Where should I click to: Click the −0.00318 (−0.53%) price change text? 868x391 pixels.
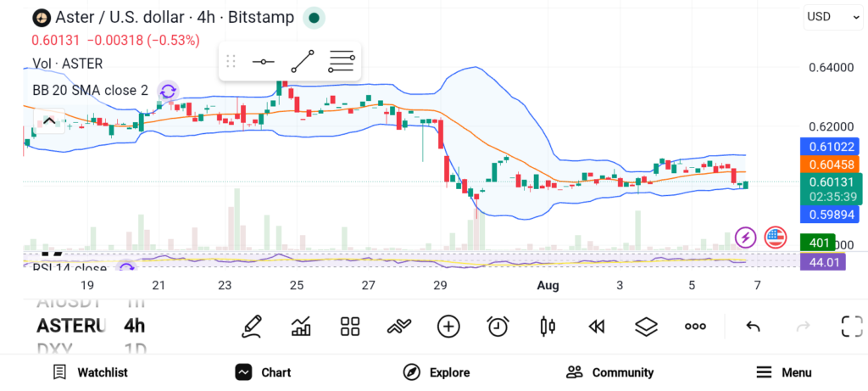143,41
